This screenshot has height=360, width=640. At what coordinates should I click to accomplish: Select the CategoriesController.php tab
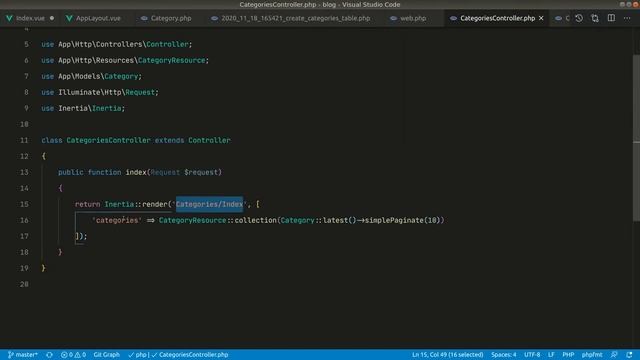[x=498, y=18]
